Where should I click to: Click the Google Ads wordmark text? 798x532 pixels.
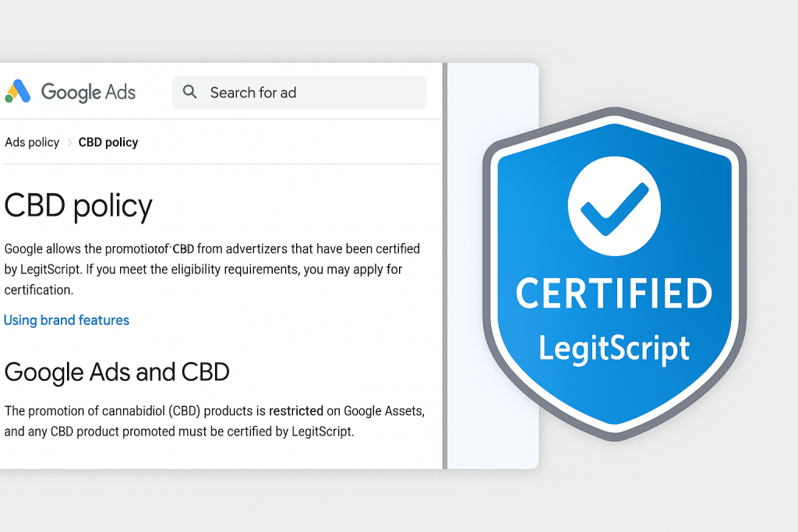click(x=89, y=93)
